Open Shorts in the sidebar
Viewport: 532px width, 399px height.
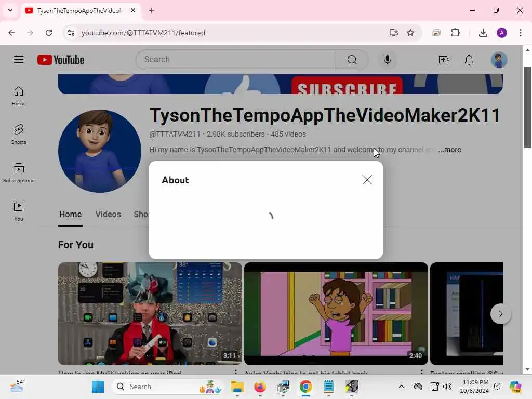pyautogui.click(x=19, y=135)
